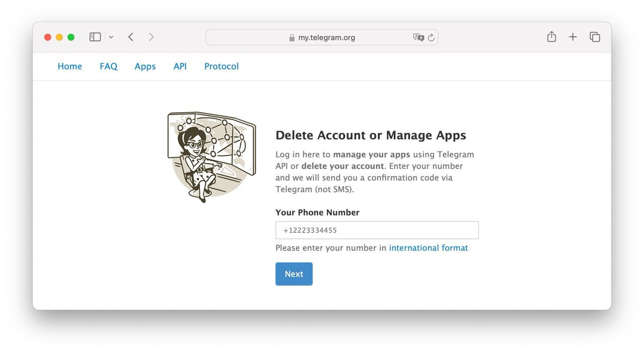Open the Share menu in Safari toolbar

(x=551, y=37)
